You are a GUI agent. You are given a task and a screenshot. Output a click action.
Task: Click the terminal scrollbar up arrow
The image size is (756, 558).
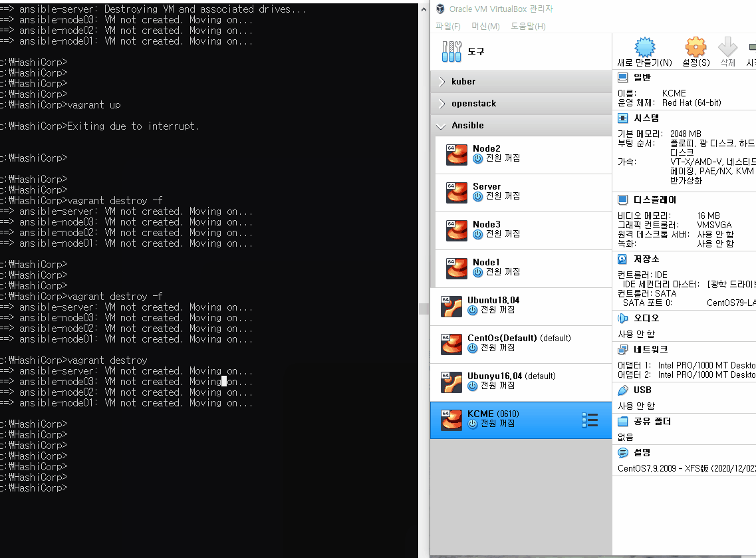point(424,9)
